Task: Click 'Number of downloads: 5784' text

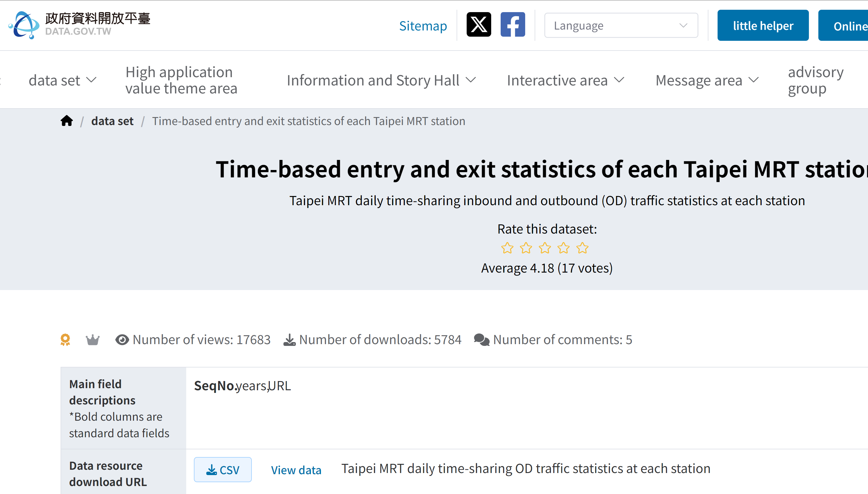Action: click(380, 340)
